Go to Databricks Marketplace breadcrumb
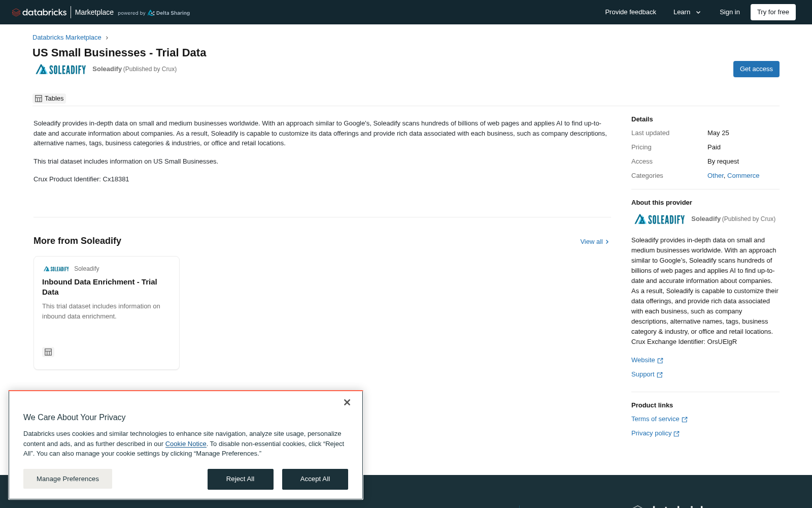 click(x=67, y=38)
